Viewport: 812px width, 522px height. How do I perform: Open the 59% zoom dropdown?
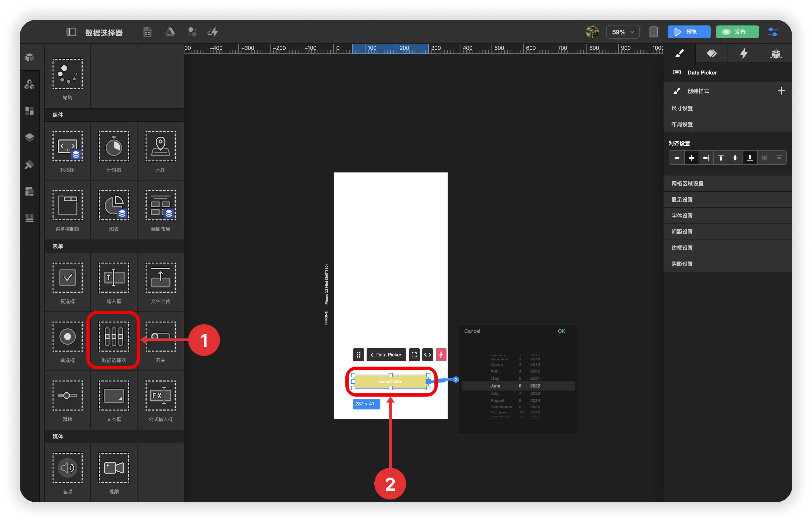click(x=622, y=32)
